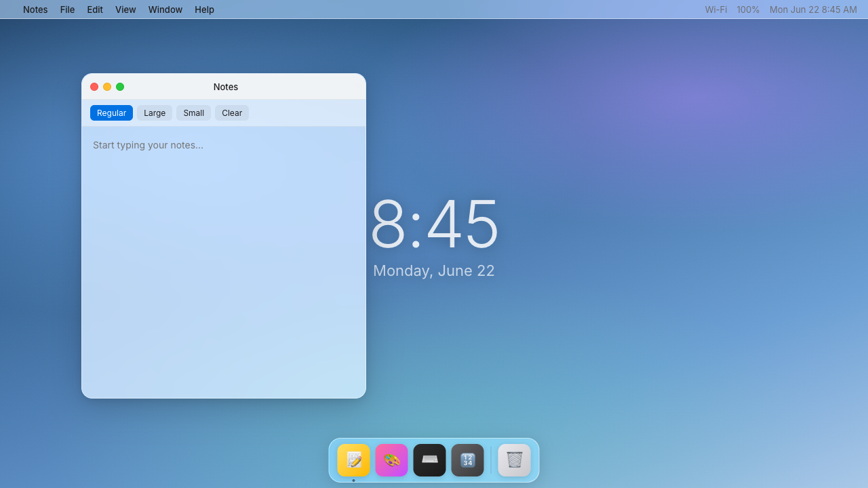
Task: Clear the note contents
Action: pos(232,113)
